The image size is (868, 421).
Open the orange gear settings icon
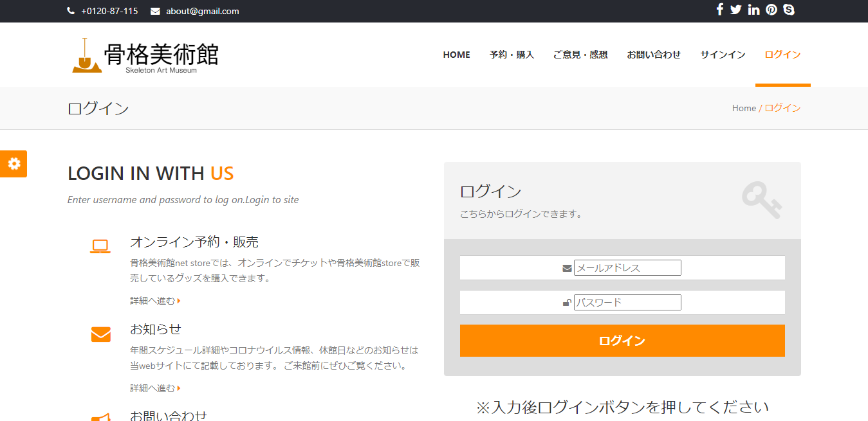(14, 164)
